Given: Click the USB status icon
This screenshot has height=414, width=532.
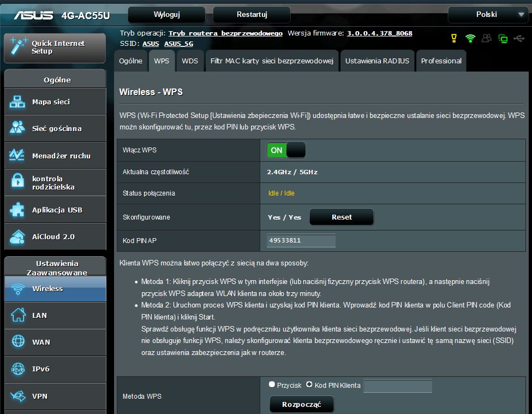Looking at the screenshot, I should [519, 38].
